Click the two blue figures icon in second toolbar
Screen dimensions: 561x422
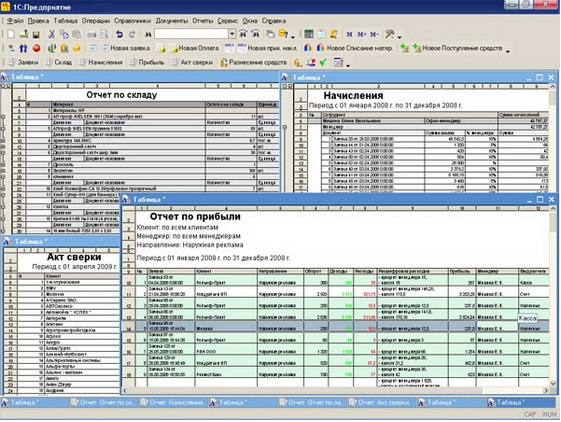pos(23,48)
